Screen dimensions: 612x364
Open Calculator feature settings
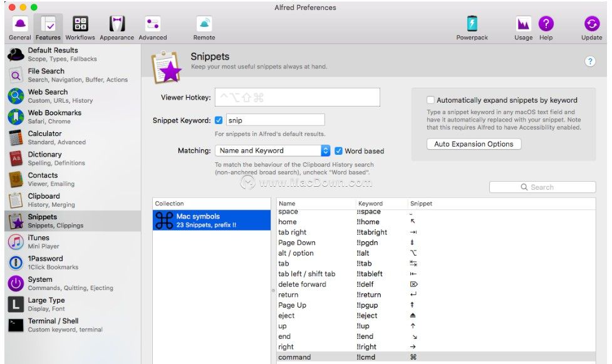73,137
